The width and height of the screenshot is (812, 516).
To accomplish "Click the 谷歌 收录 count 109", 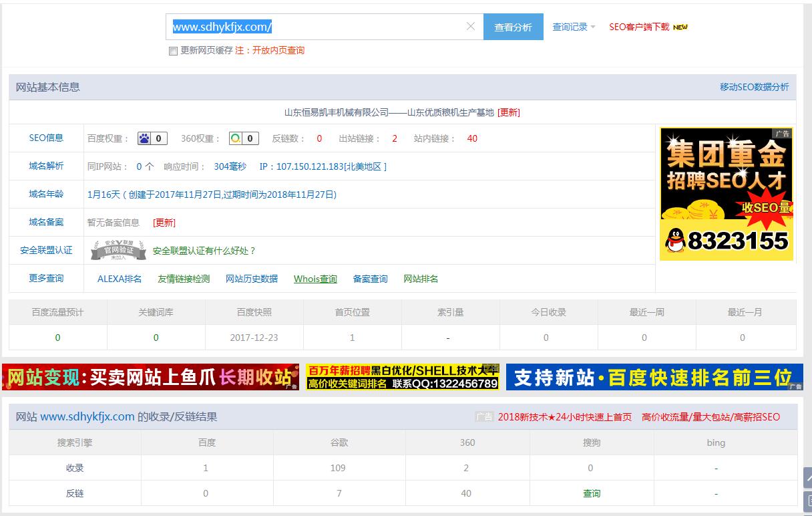I will click(x=338, y=468).
